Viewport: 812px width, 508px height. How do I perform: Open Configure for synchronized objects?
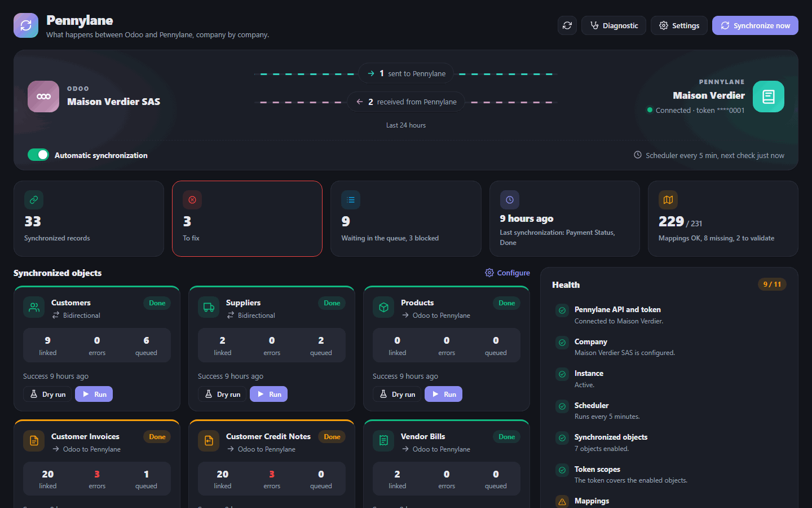coord(507,273)
